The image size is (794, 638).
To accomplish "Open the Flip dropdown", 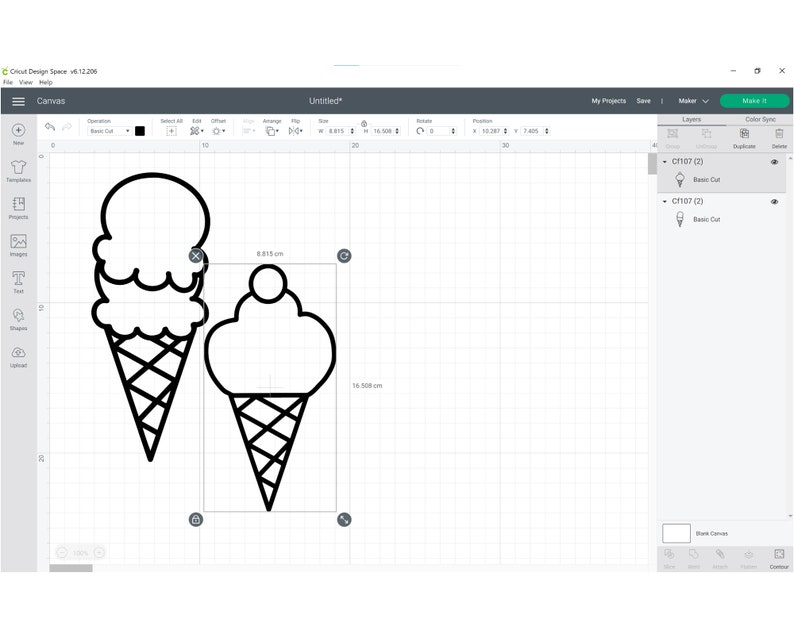I will [x=295, y=131].
